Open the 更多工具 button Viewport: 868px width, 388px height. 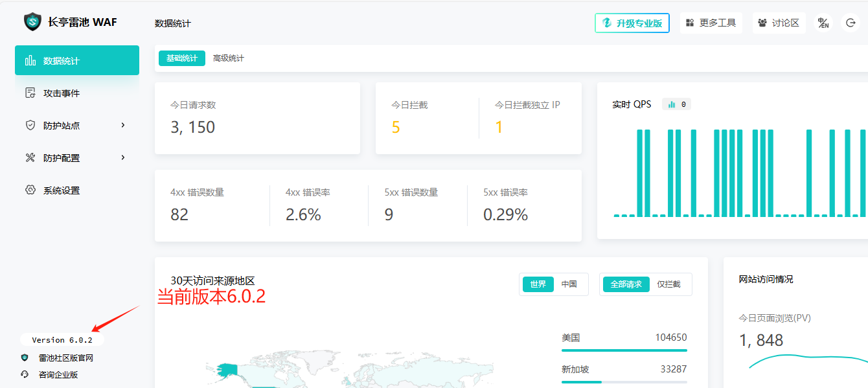tap(711, 23)
